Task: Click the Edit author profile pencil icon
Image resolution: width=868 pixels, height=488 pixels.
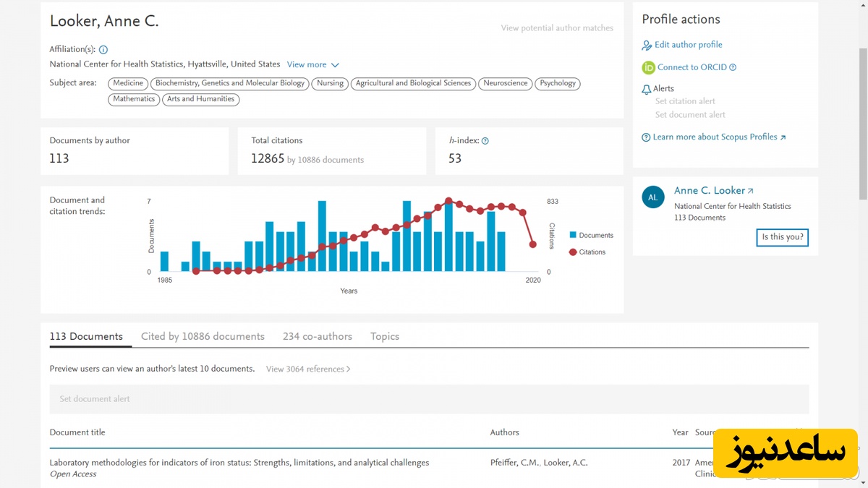Action: tap(647, 45)
